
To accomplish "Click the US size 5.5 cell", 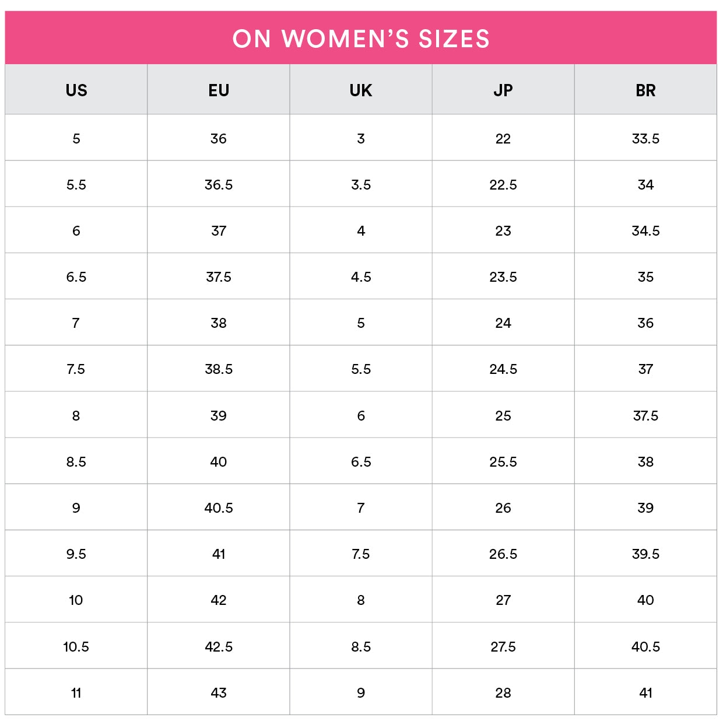I will coord(76,185).
